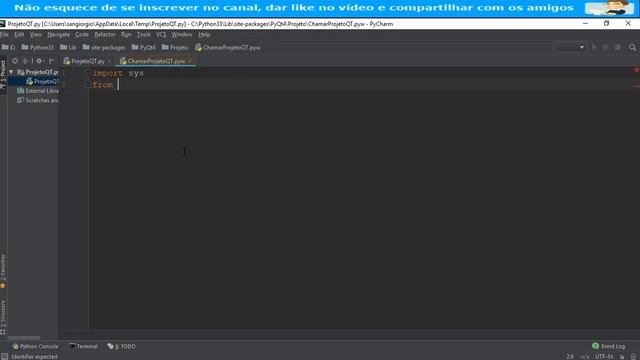
Task: Click the scroll-from-source icon in Project panel
Action: [x=15, y=61]
